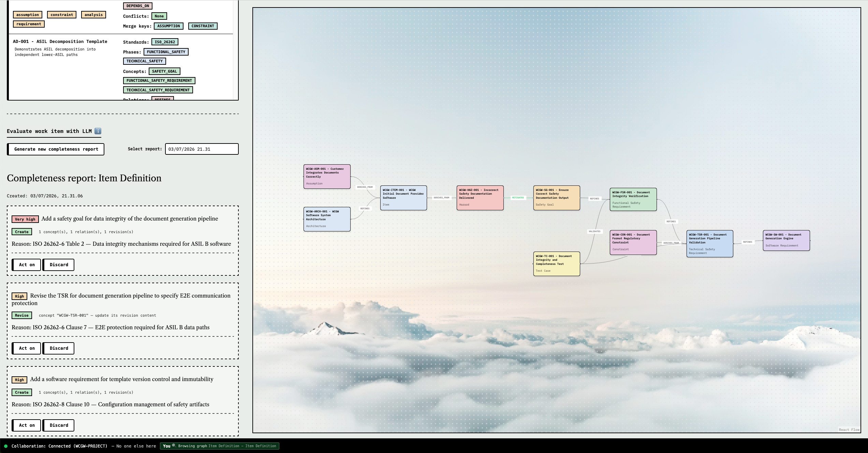
Task: Select the WCGW-TSR-001 Pipeline Validation node
Action: [x=710, y=244]
